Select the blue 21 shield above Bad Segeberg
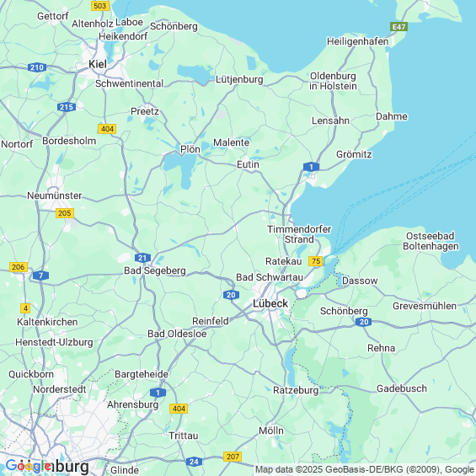 [x=142, y=258]
